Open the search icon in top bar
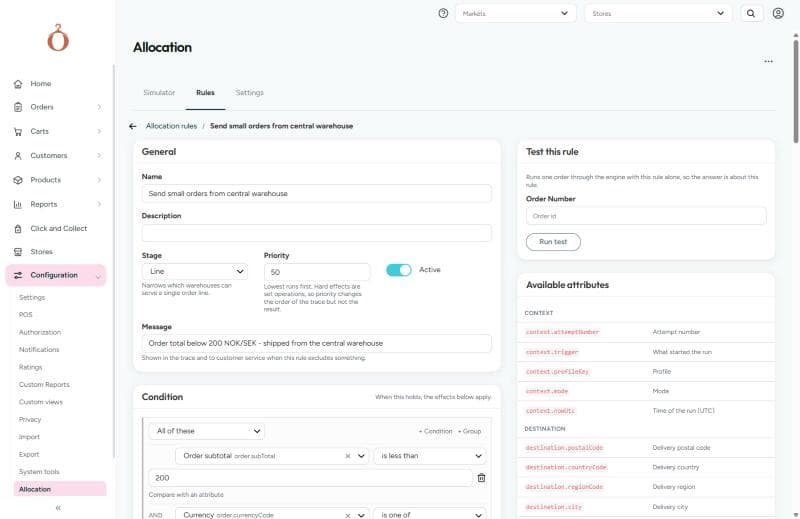 [x=751, y=13]
